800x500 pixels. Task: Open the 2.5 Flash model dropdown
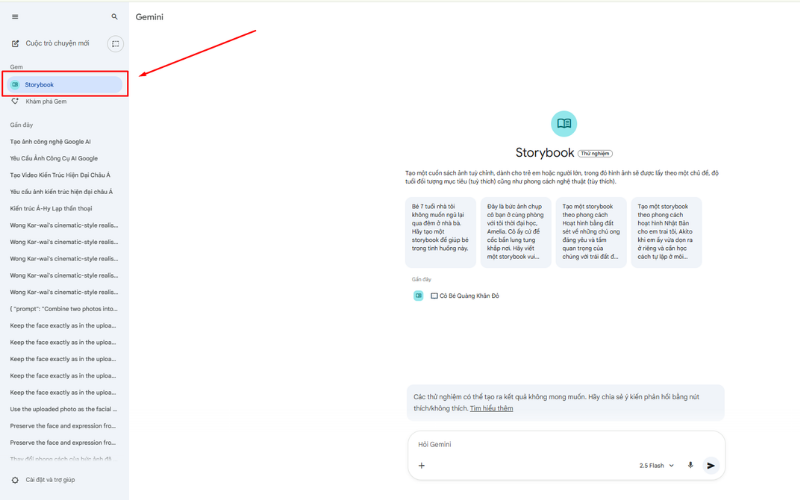pyautogui.click(x=656, y=465)
